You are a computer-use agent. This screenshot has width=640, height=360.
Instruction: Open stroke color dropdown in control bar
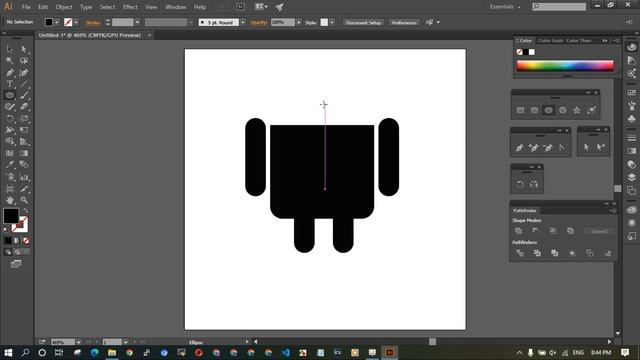76,22
